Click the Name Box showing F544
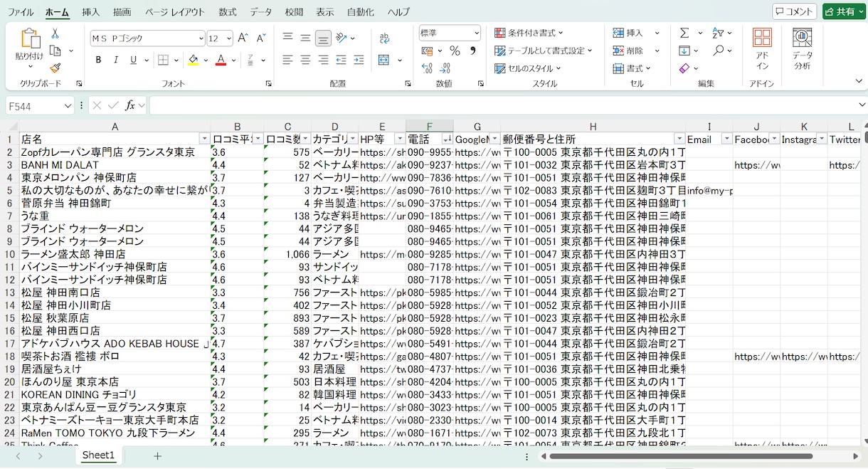The width and height of the screenshot is (868, 469). pyautogui.click(x=34, y=105)
